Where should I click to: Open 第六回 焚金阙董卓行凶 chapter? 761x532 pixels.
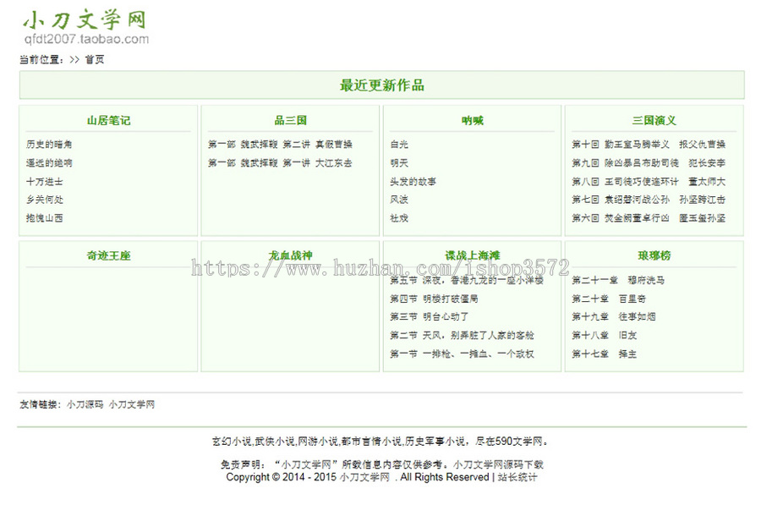(649, 218)
